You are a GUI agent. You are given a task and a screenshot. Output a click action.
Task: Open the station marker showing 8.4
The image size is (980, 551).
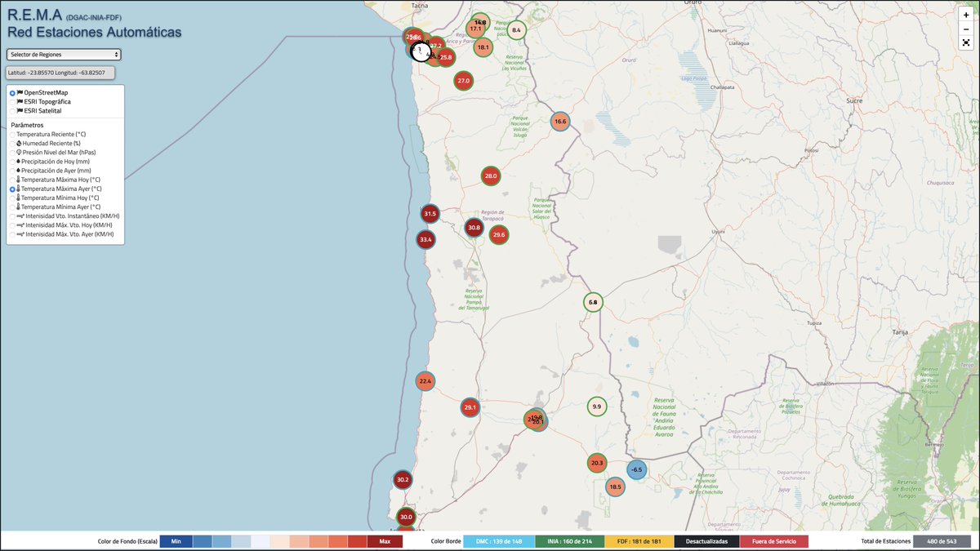tap(516, 31)
